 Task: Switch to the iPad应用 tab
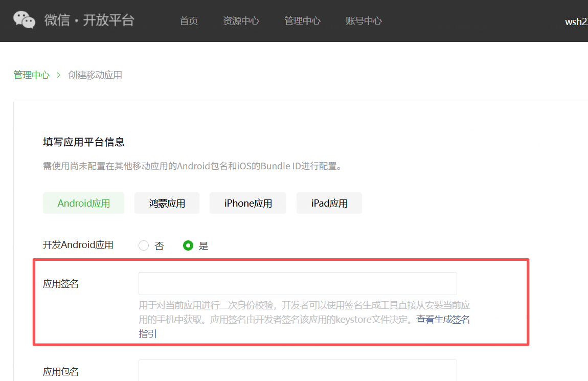329,203
